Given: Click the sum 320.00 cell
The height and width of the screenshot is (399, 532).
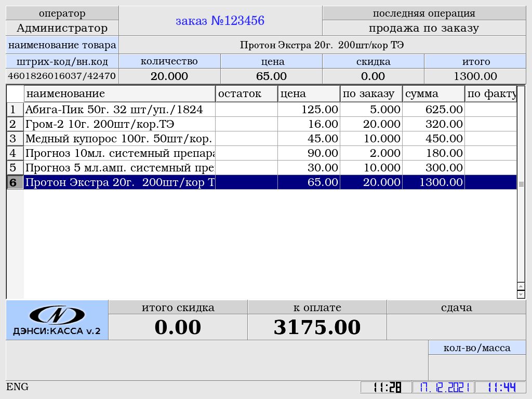Looking at the screenshot, I should 434,124.
